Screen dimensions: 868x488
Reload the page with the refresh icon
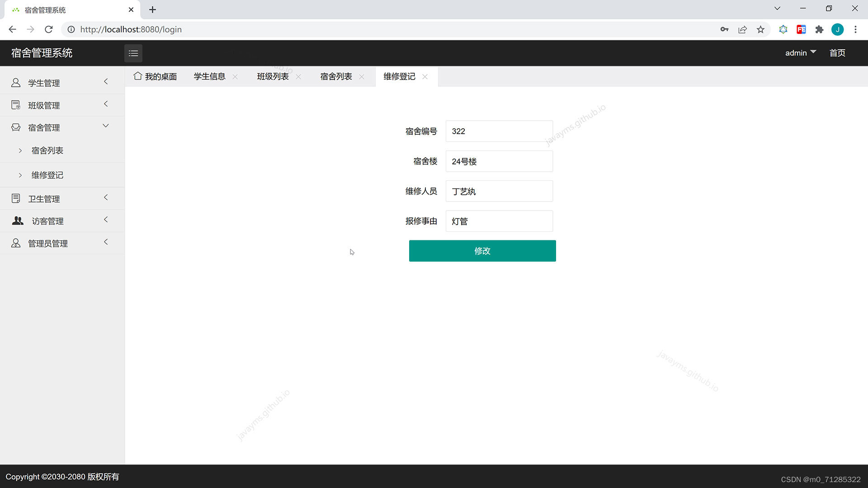pos(49,29)
